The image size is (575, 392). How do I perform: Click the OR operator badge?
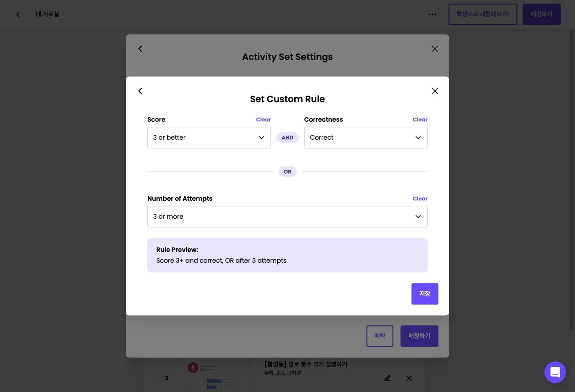pos(287,172)
